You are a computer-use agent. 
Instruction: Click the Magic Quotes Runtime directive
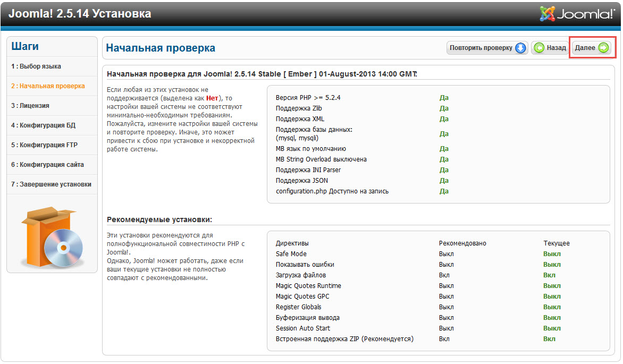(308, 286)
